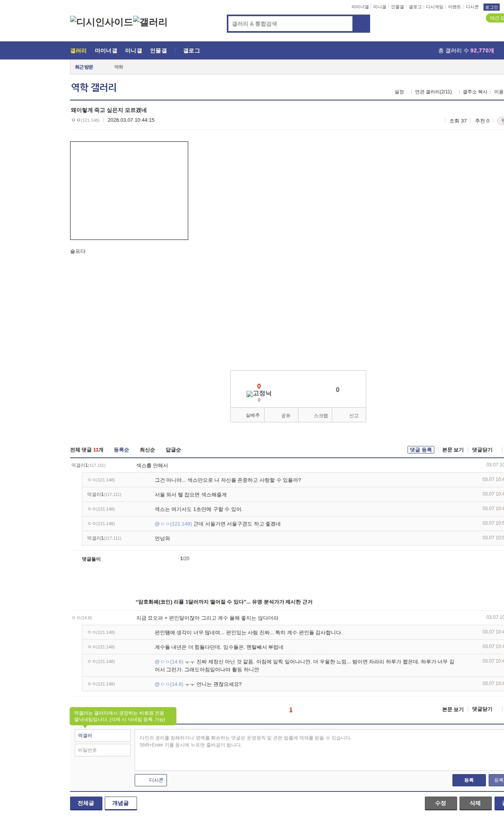The width and height of the screenshot is (504, 821).
Task: Open gallery 설정 menu
Action: click(x=399, y=92)
